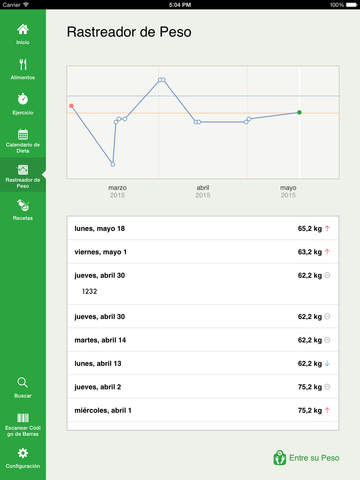Tap the Entre su Peso button
The width and height of the screenshot is (360, 480).
306,458
